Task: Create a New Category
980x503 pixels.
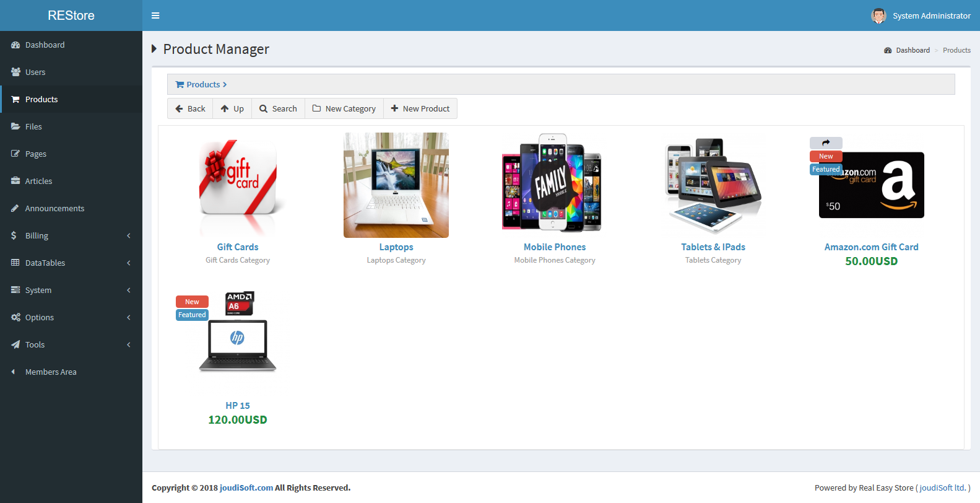Action: (x=344, y=108)
